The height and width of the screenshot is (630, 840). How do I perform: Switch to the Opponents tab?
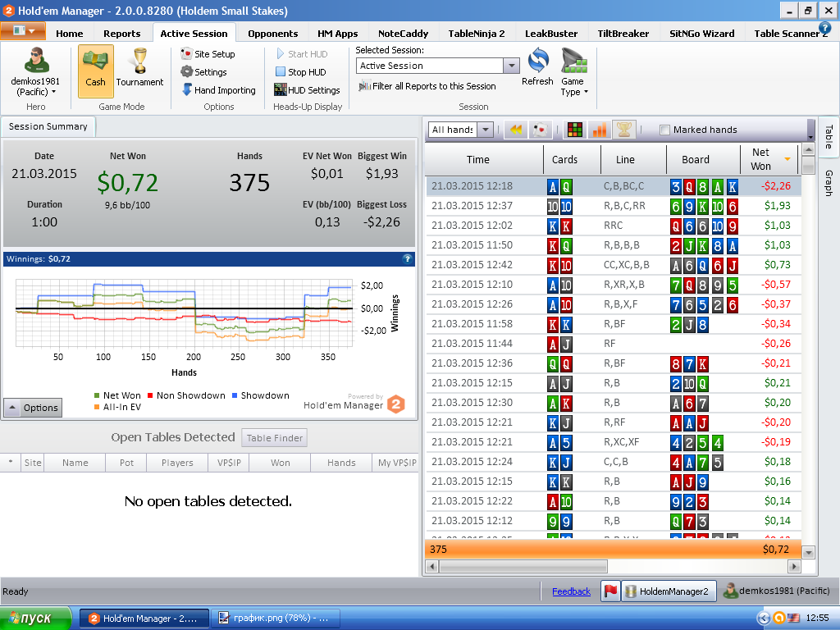coord(272,33)
